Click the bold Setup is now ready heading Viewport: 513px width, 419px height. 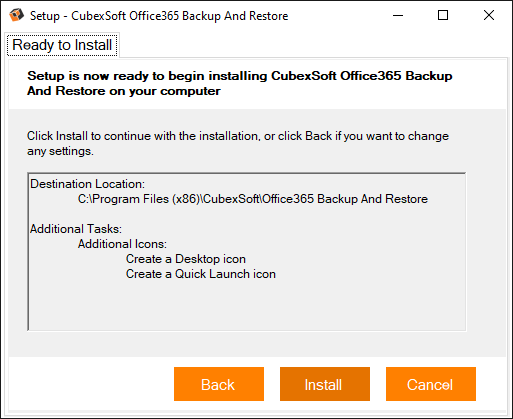click(240, 83)
